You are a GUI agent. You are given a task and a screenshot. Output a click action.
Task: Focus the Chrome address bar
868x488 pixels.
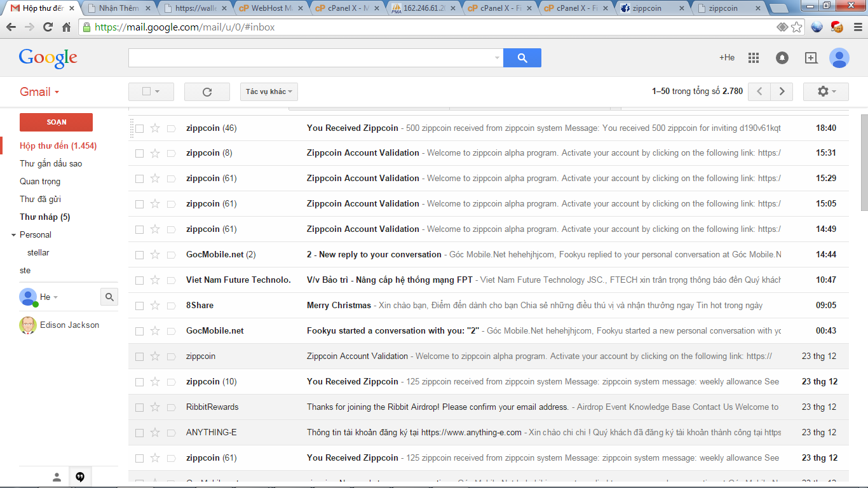[432, 27]
